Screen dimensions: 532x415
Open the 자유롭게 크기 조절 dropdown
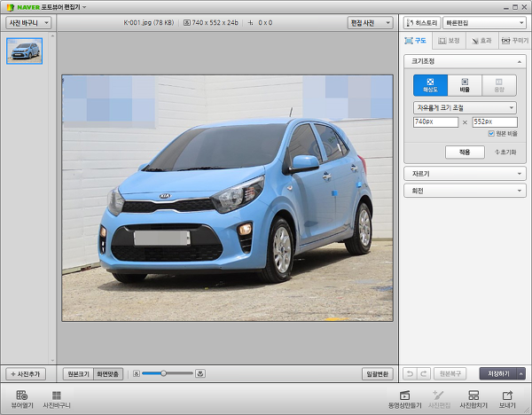pos(465,108)
